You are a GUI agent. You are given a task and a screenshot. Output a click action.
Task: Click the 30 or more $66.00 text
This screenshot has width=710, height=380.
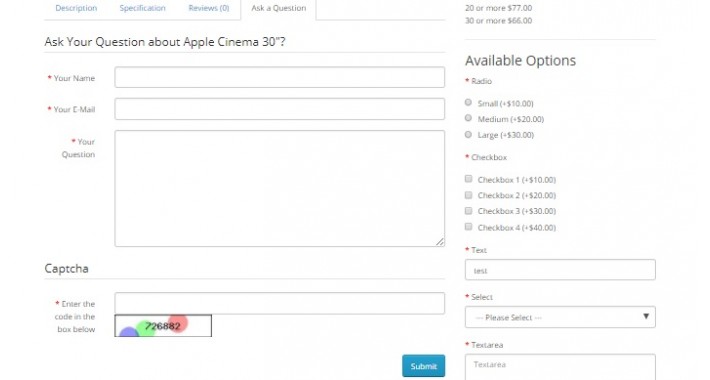[499, 21]
